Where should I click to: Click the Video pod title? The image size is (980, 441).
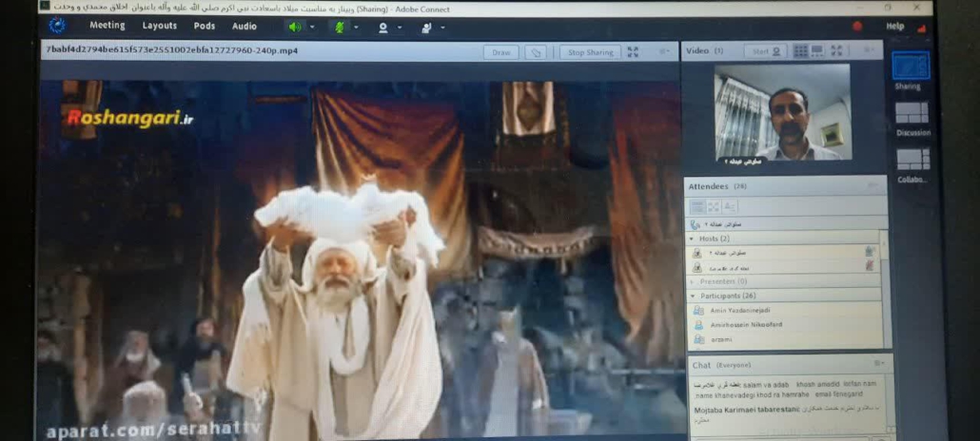[x=704, y=50]
